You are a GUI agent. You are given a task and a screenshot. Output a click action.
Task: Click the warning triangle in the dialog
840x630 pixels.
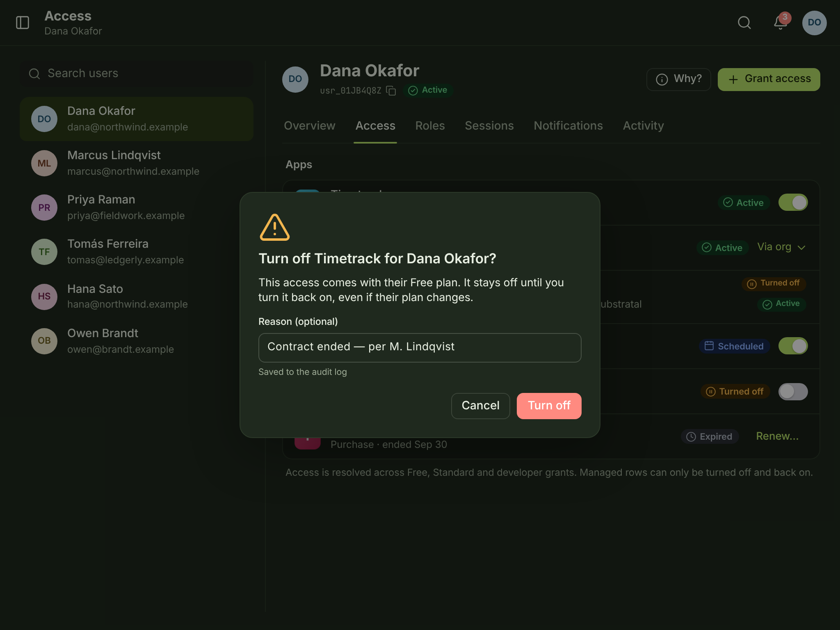[x=274, y=227]
